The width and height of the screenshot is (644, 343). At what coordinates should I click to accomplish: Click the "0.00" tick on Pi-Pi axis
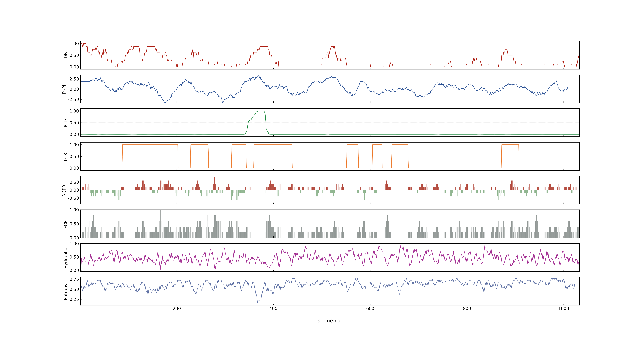click(74, 89)
